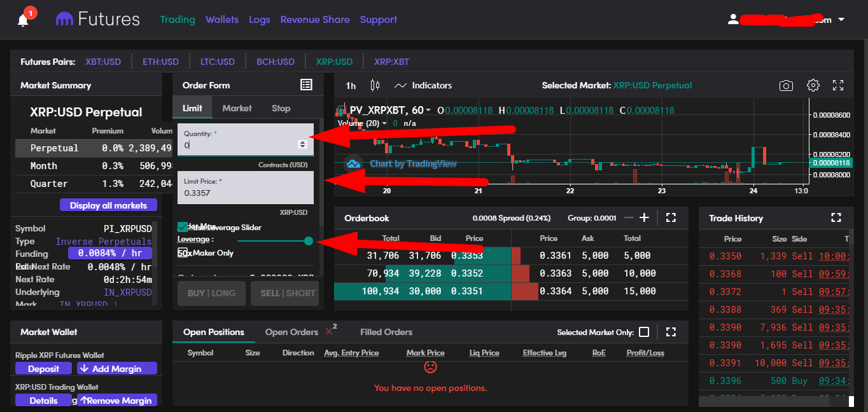
Task: Click the Quantity input field
Action: point(246,139)
